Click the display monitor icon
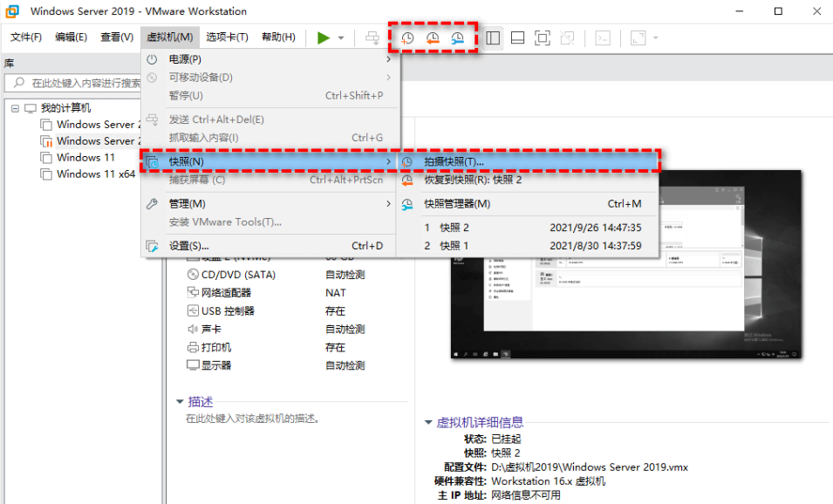Screen dimensions: 833x504 pyautogui.click(x=193, y=364)
